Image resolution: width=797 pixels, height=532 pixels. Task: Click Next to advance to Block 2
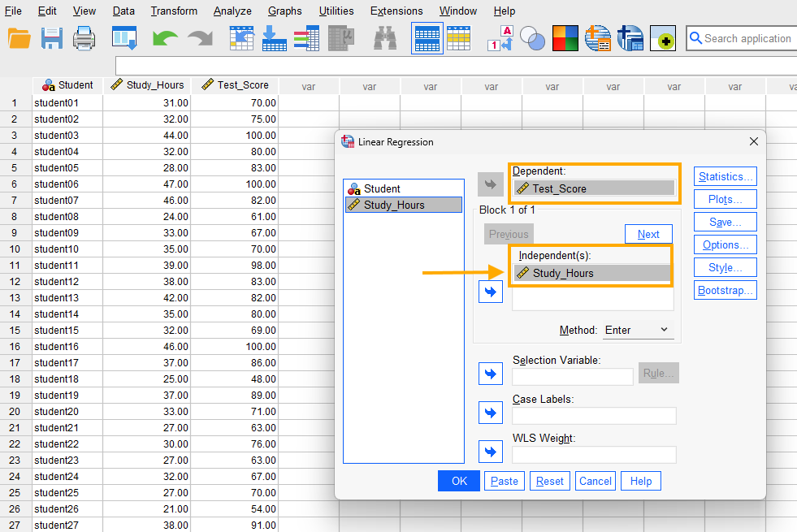(x=648, y=234)
